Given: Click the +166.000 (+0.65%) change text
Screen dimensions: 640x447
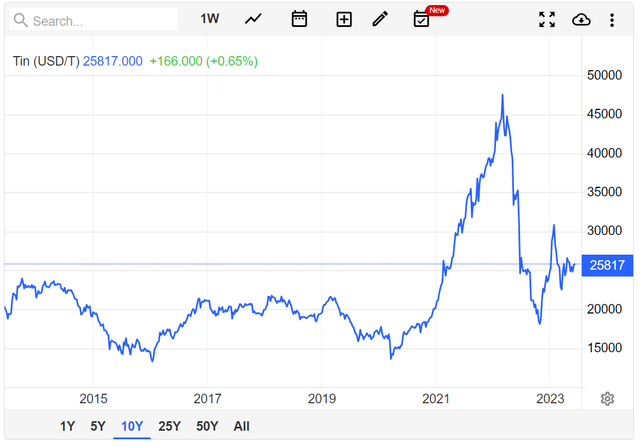Looking at the screenshot, I should [x=204, y=61].
